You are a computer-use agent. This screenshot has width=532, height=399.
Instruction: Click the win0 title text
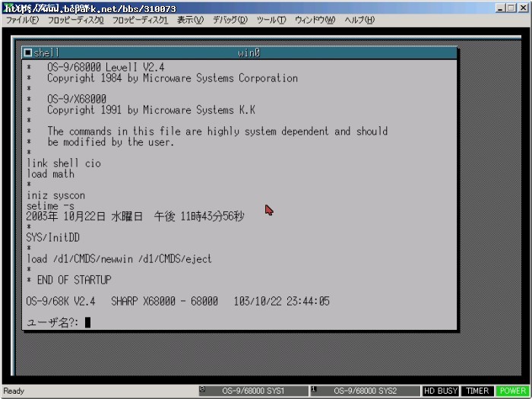[x=249, y=52]
